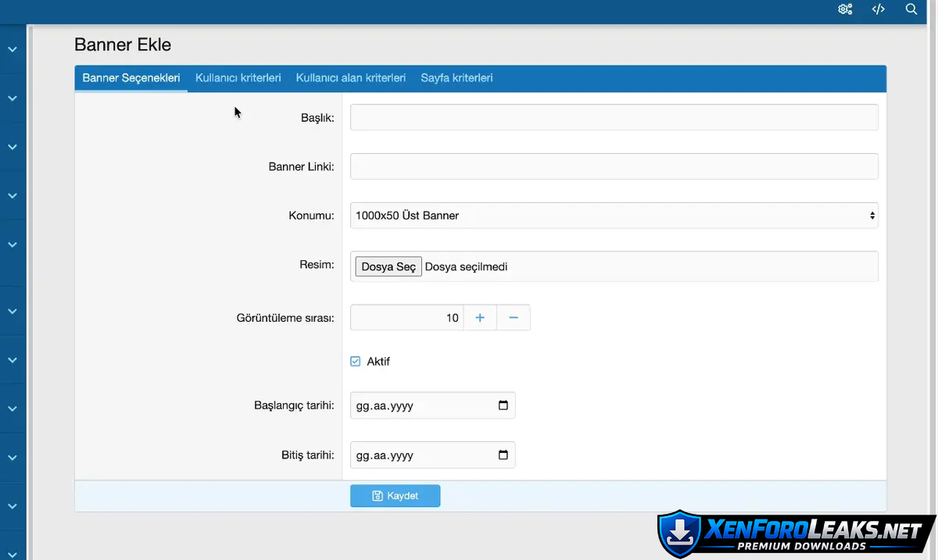Expand the topmost sidebar chevron

13,49
